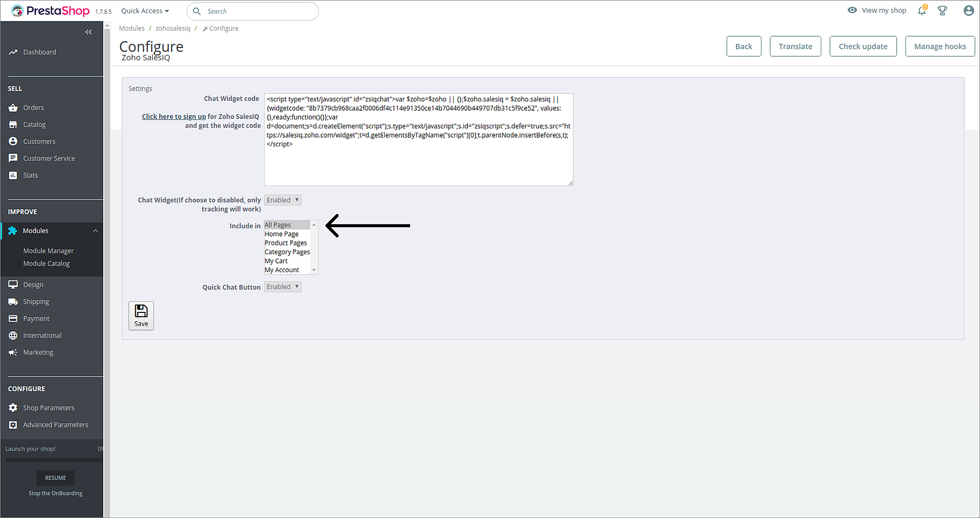The image size is (980, 518).
Task: Click the Manage hooks button
Action: click(940, 46)
